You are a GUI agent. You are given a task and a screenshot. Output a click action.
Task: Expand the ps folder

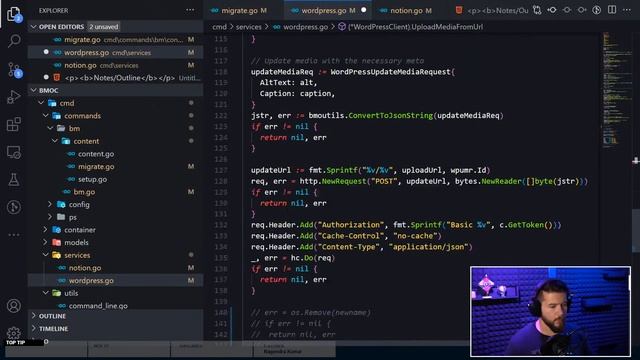pos(50,217)
